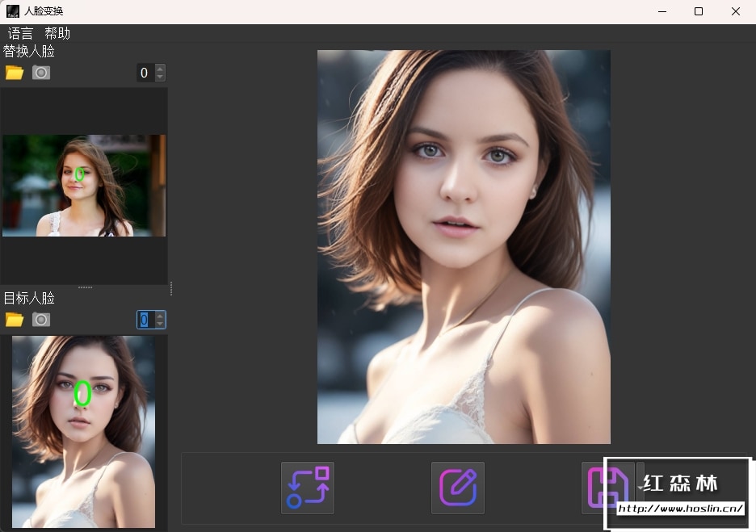Increase the 目标人脸 face index
Viewport: 756px width, 532px height.
160,316
